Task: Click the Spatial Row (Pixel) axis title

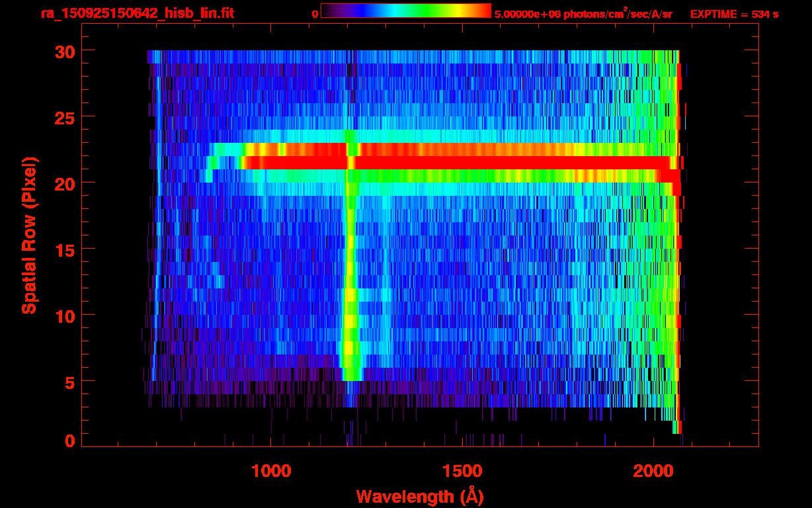Action: [x=29, y=235]
